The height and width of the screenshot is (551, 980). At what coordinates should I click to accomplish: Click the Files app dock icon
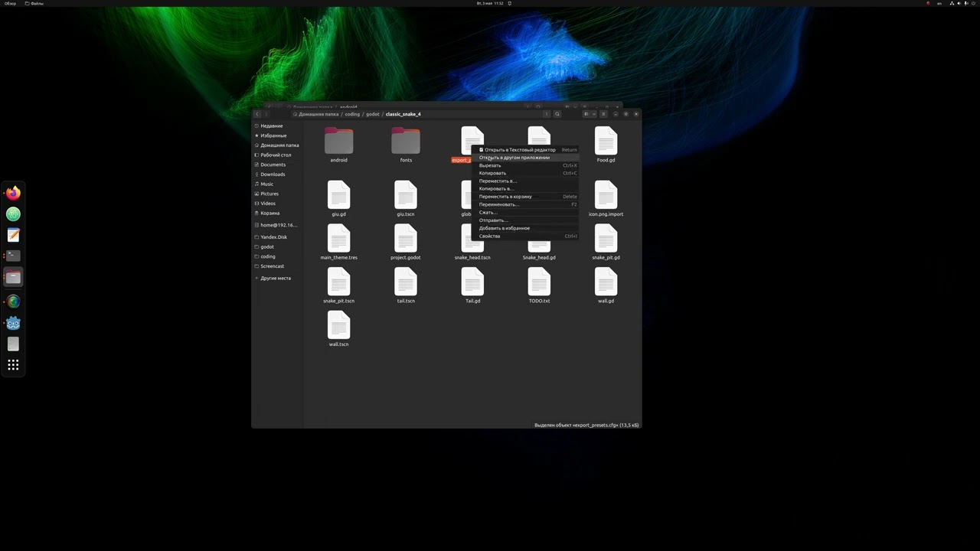pyautogui.click(x=13, y=277)
